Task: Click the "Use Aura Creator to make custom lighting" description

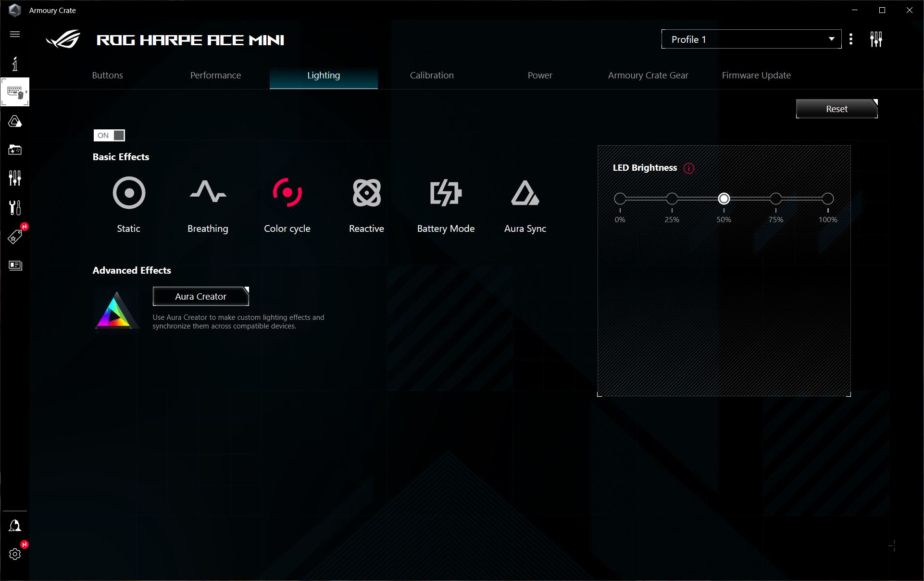Action: [x=238, y=322]
